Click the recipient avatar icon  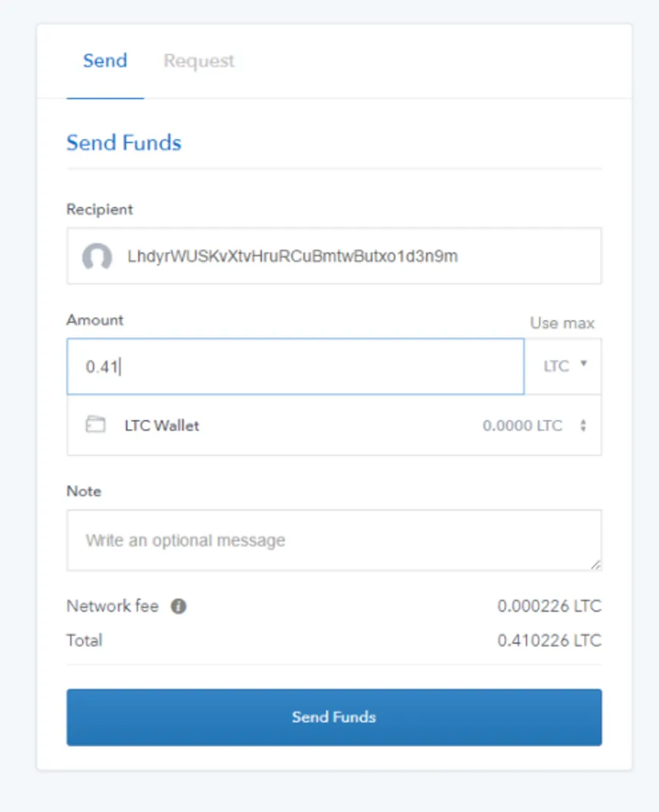coord(97,256)
